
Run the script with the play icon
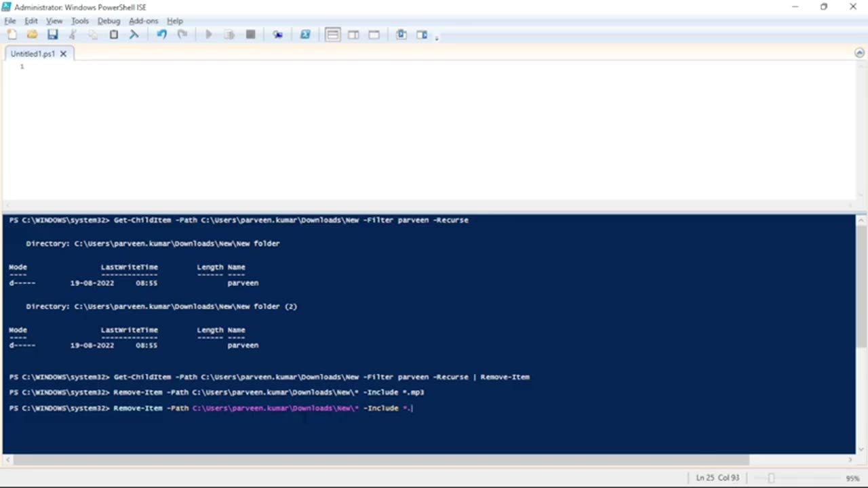tap(209, 35)
